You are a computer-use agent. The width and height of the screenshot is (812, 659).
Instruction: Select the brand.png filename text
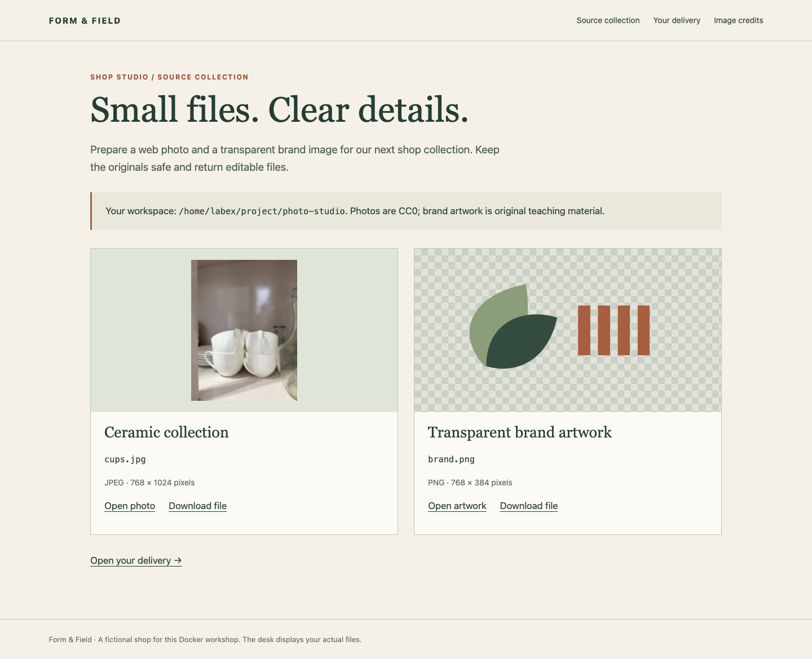pyautogui.click(x=451, y=459)
